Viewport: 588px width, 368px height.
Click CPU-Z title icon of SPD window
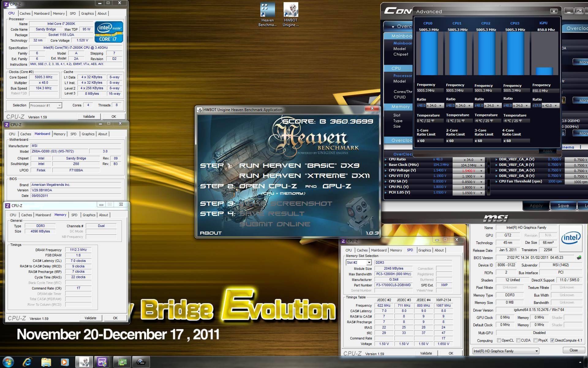point(343,241)
